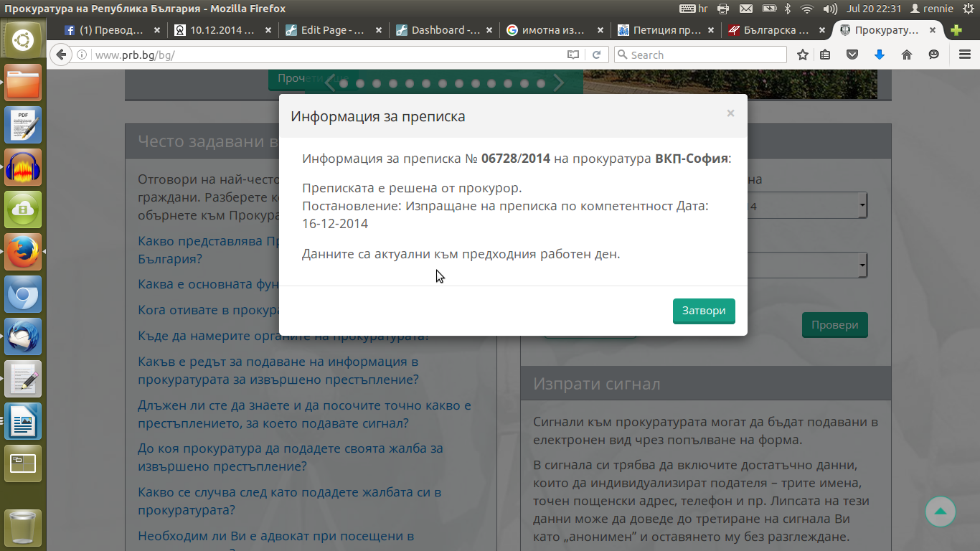Open sound volume menu

[x=830, y=9]
